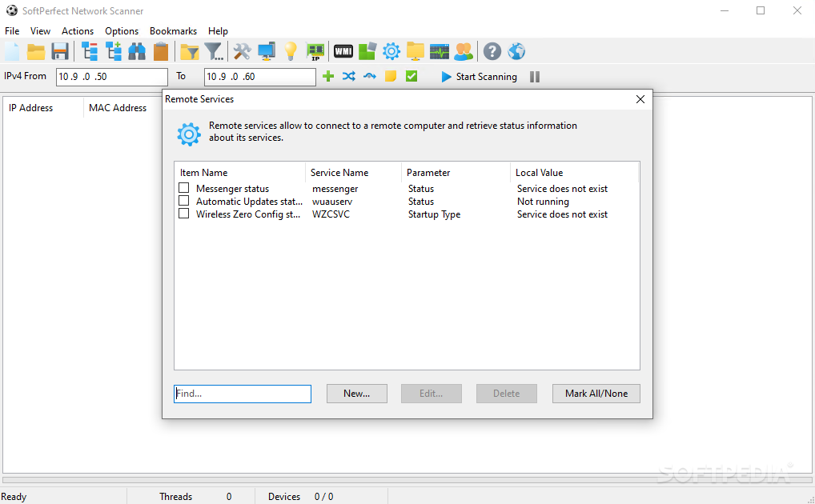Click the IPv4 From address field

pyautogui.click(x=112, y=77)
